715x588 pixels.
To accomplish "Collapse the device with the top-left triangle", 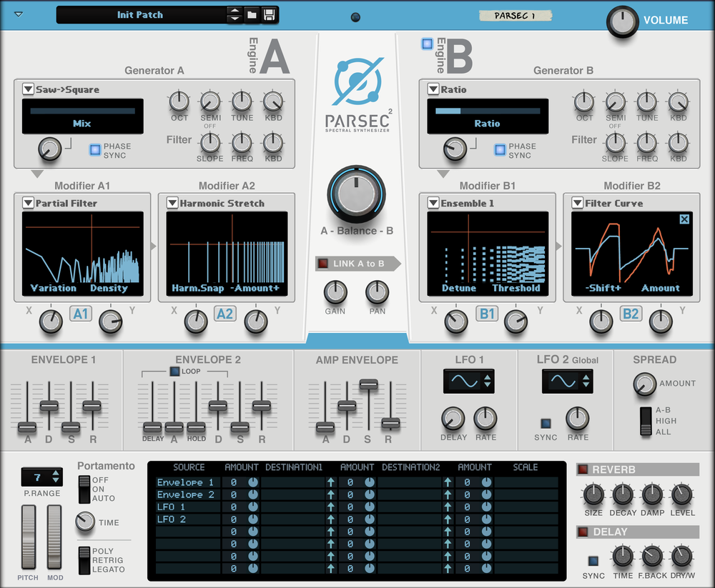I will (19, 14).
